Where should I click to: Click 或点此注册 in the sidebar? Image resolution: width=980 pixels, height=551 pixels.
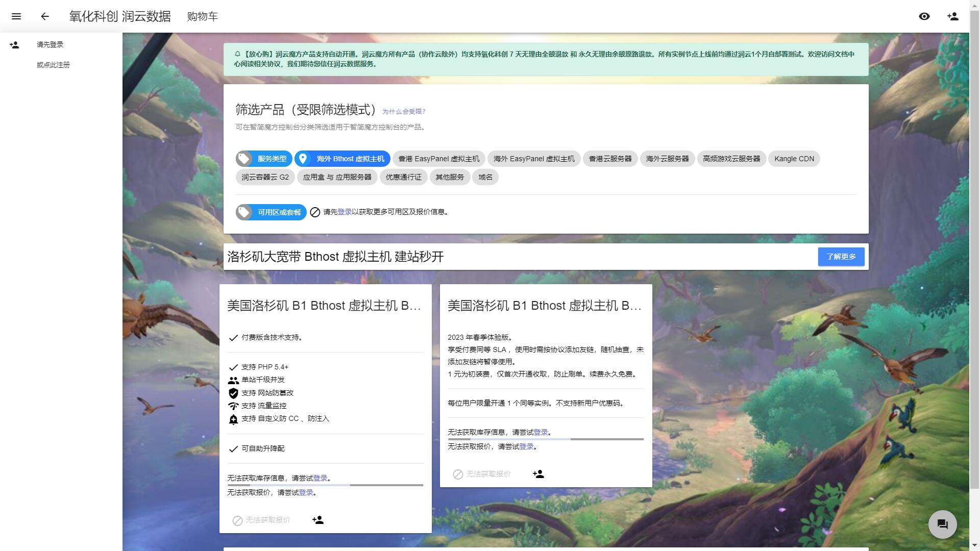53,65
